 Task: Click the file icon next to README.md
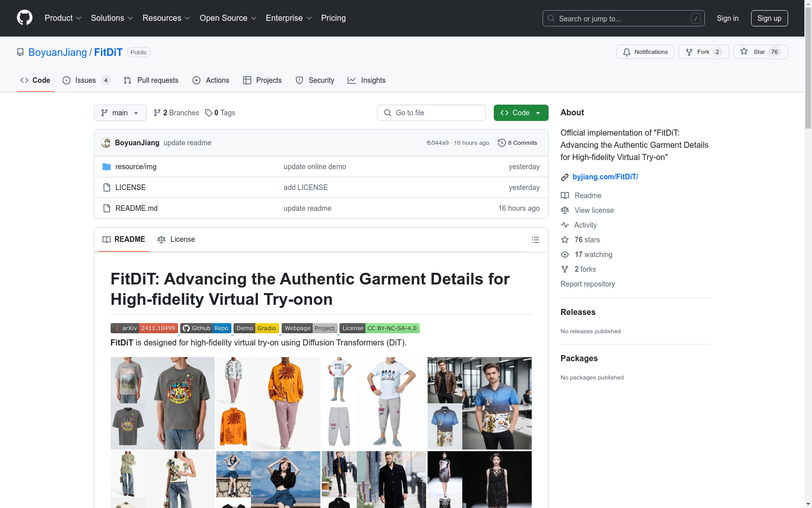point(107,208)
